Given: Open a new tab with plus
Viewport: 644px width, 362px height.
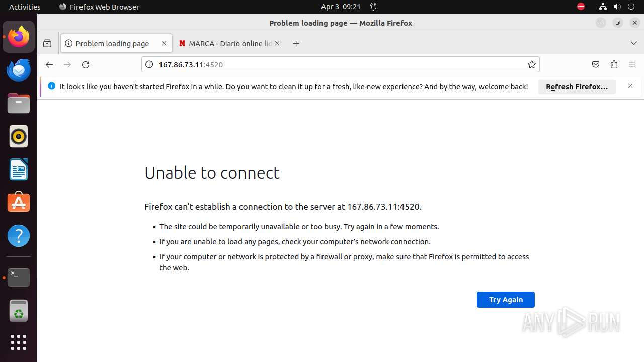Looking at the screenshot, I should point(296,44).
